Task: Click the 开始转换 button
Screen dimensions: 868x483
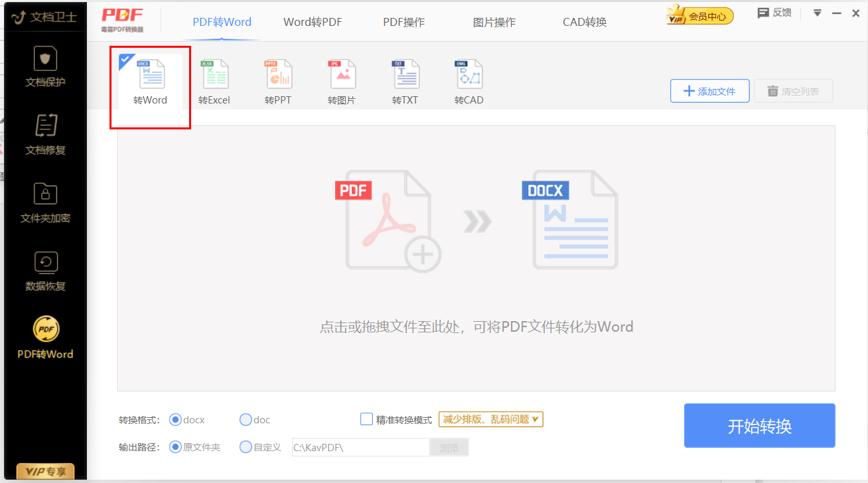Action: point(759,426)
